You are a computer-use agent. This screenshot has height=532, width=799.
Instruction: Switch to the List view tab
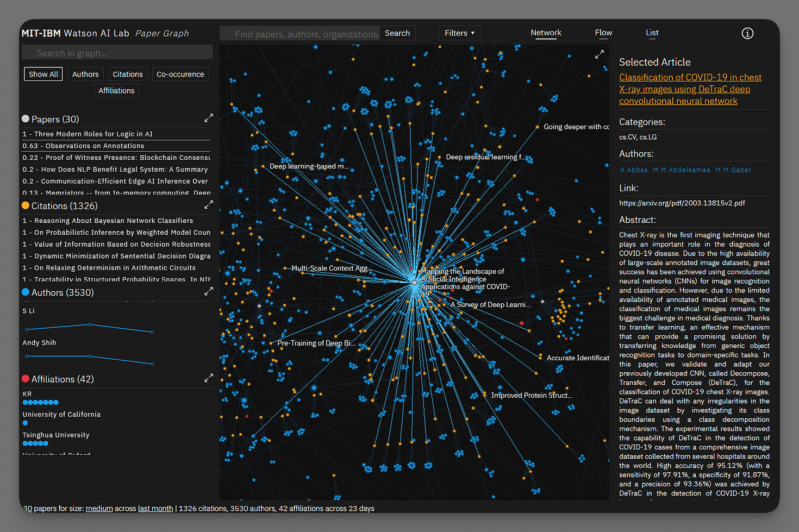[652, 33]
